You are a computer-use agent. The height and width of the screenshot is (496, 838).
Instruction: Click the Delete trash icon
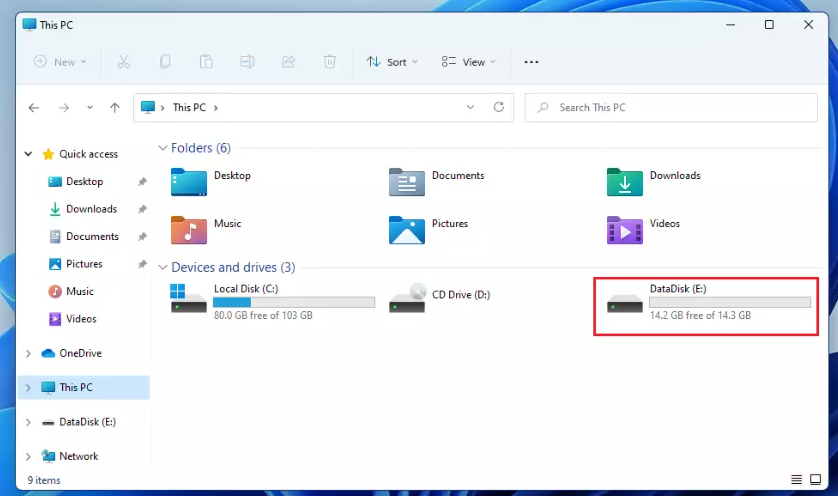point(330,62)
